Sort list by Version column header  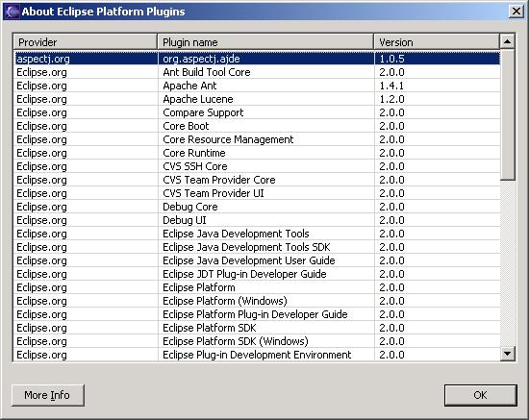pyautogui.click(x=437, y=41)
